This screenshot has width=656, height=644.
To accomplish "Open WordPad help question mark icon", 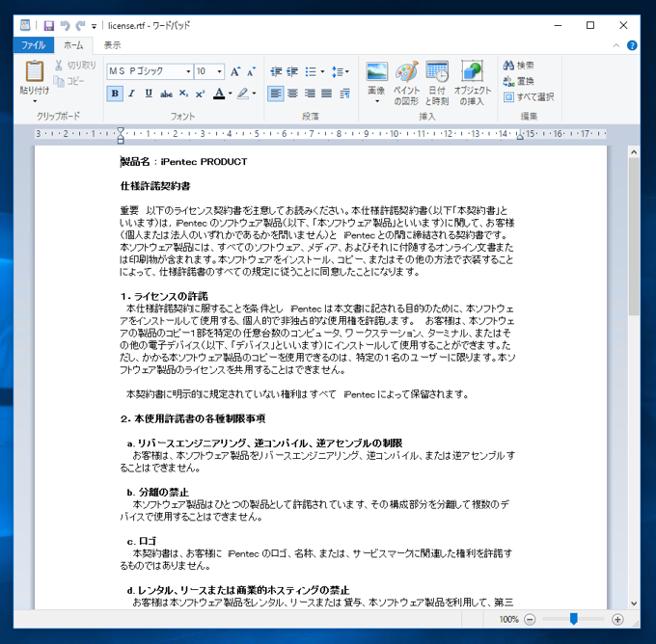I will pos(632,45).
